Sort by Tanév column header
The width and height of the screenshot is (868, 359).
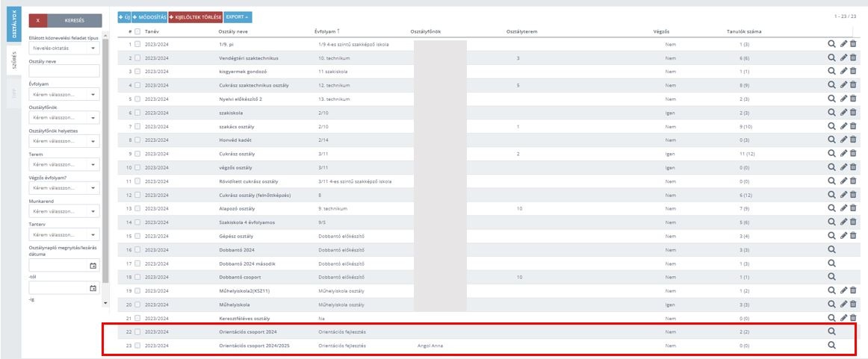click(152, 31)
